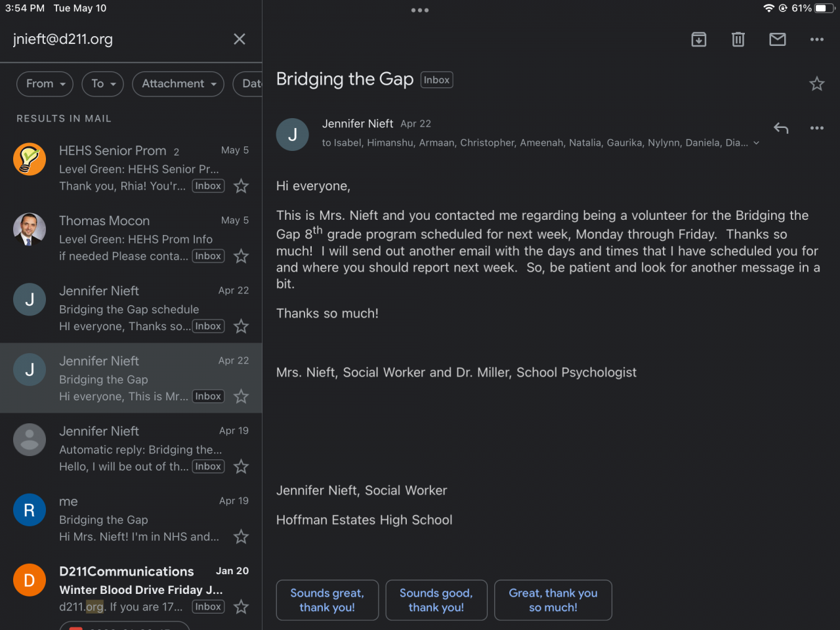Expand the recipient list details chevron
840x630 pixels.
pyautogui.click(x=757, y=143)
